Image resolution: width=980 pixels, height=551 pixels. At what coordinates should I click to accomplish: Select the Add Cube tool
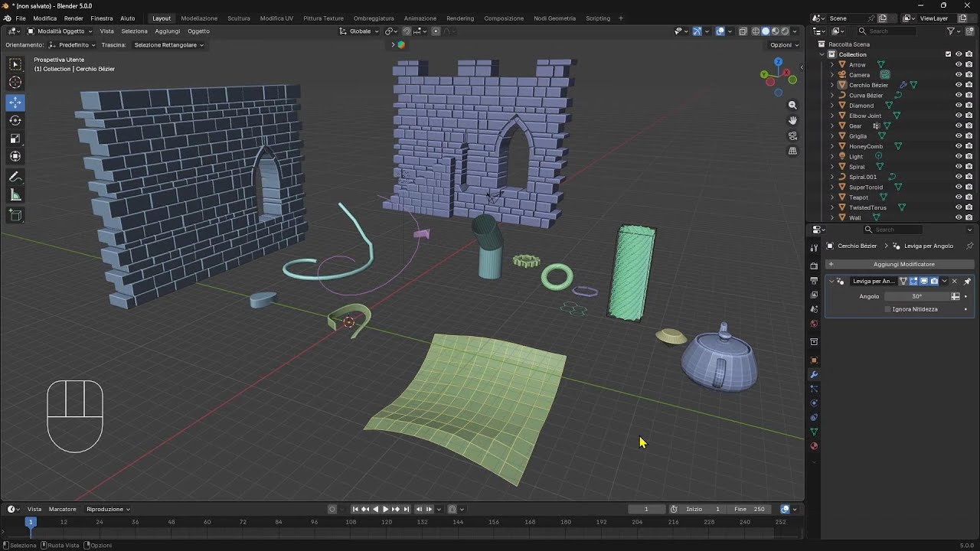click(x=15, y=216)
